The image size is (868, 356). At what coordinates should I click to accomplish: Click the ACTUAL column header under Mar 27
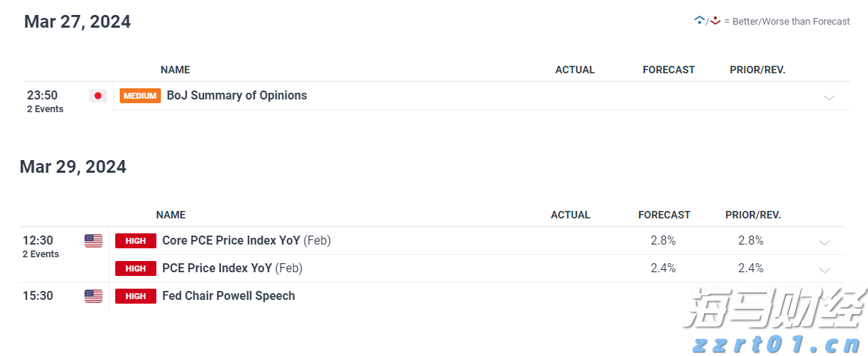click(x=575, y=70)
